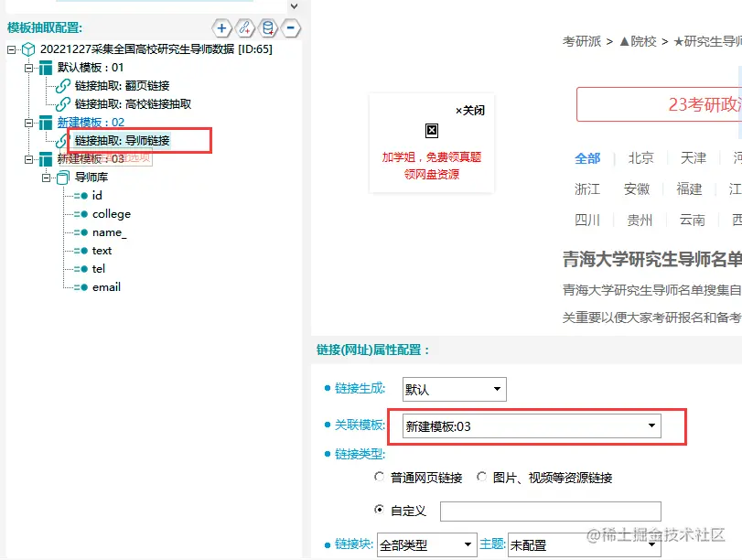This screenshot has width=742, height=560.
Task: Click the add-link hexagon icon in the config toolbar
Action: click(x=245, y=28)
